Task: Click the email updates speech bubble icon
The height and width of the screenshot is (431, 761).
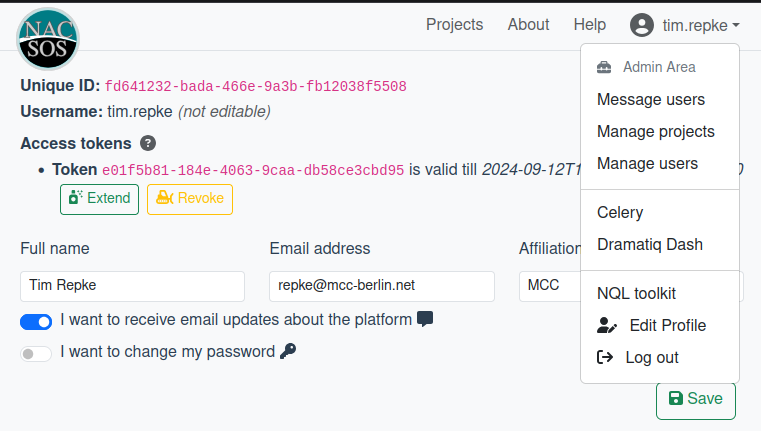Action: (425, 319)
